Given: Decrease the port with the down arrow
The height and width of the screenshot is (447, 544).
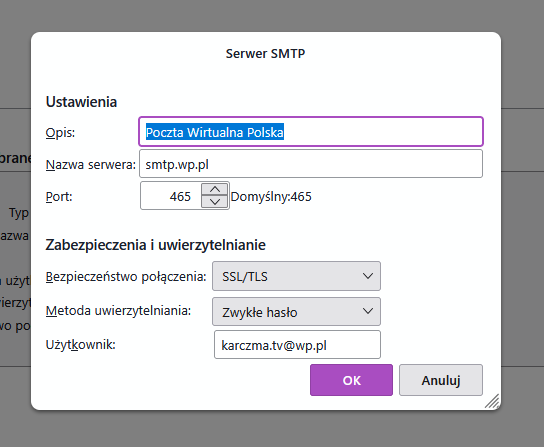Looking at the screenshot, I should [x=214, y=202].
